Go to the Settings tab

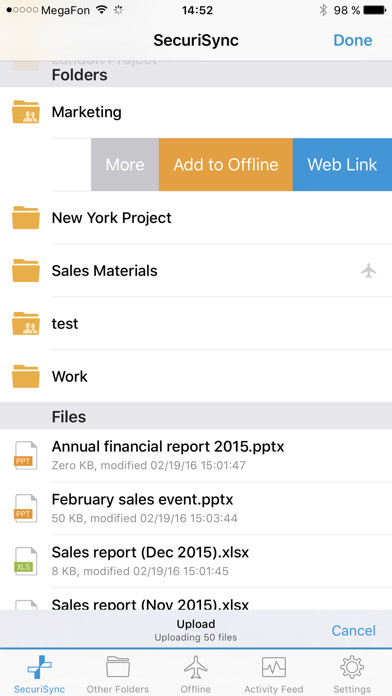(x=352, y=674)
